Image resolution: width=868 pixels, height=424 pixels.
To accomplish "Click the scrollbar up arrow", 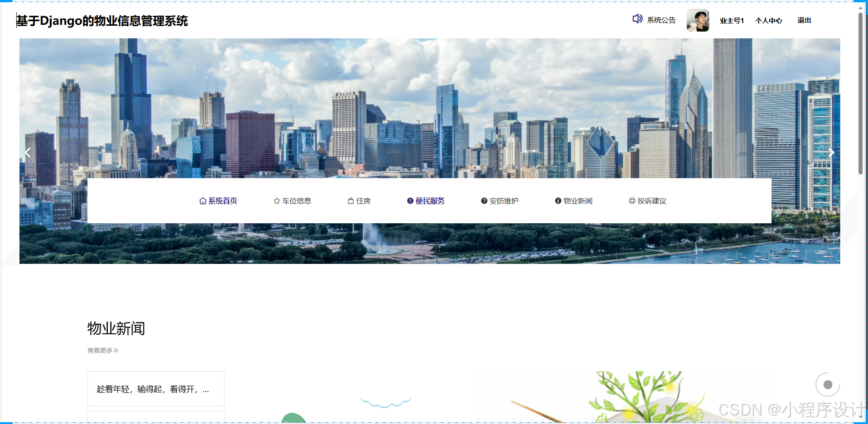I will point(860,8).
